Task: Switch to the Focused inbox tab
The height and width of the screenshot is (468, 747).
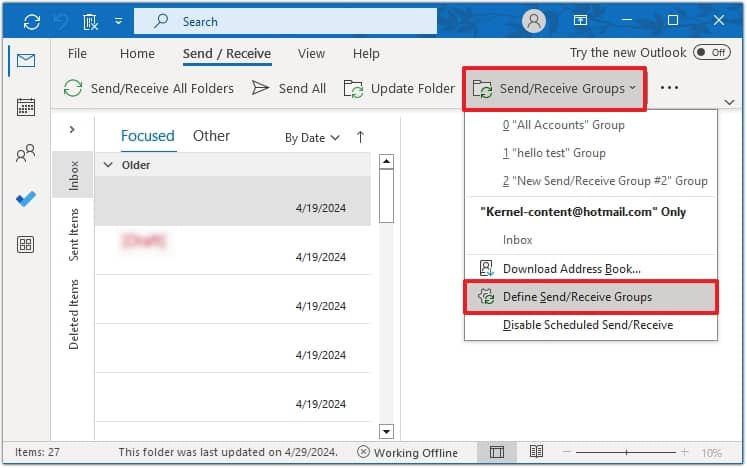Action: pos(148,136)
